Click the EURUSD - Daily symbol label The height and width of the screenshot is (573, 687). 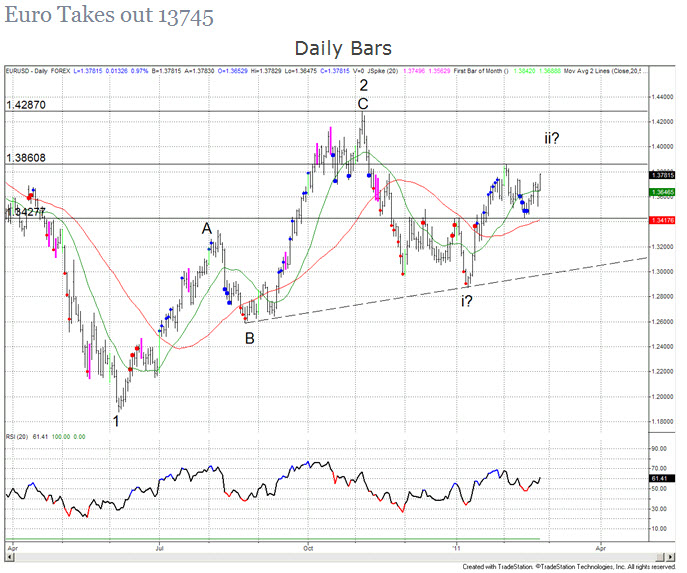[31, 70]
